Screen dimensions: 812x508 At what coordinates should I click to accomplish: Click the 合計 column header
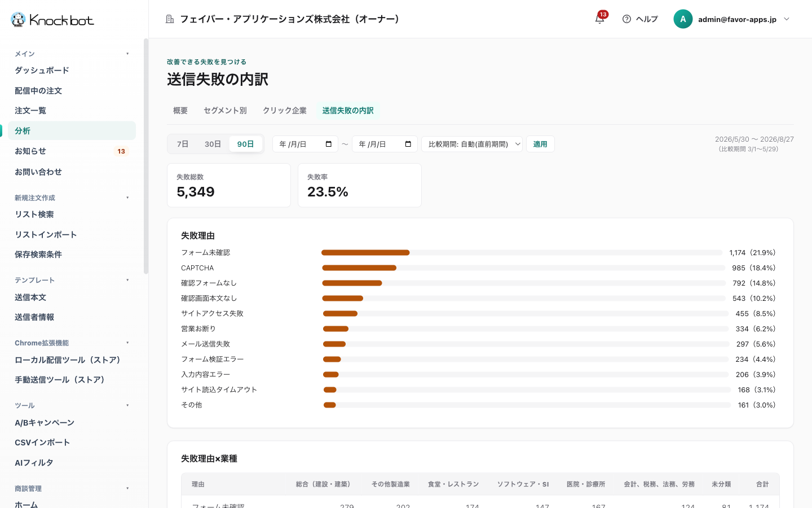pyautogui.click(x=762, y=484)
